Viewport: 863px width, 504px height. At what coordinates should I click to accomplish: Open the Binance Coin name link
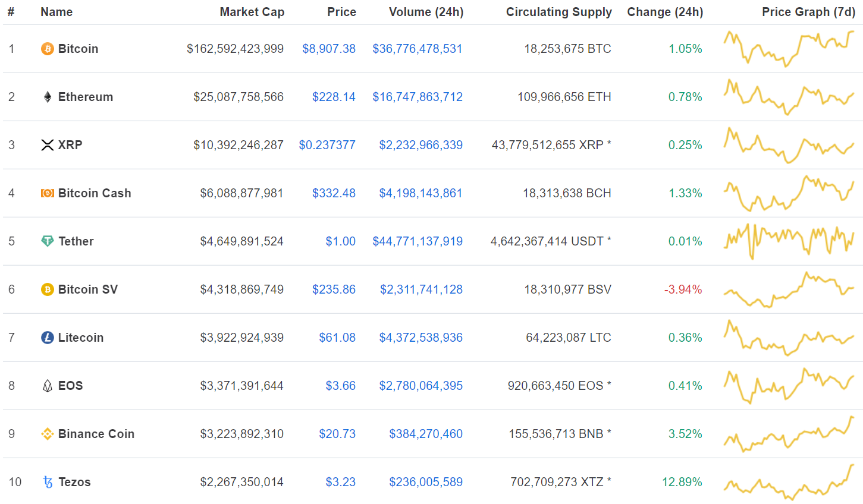point(96,434)
